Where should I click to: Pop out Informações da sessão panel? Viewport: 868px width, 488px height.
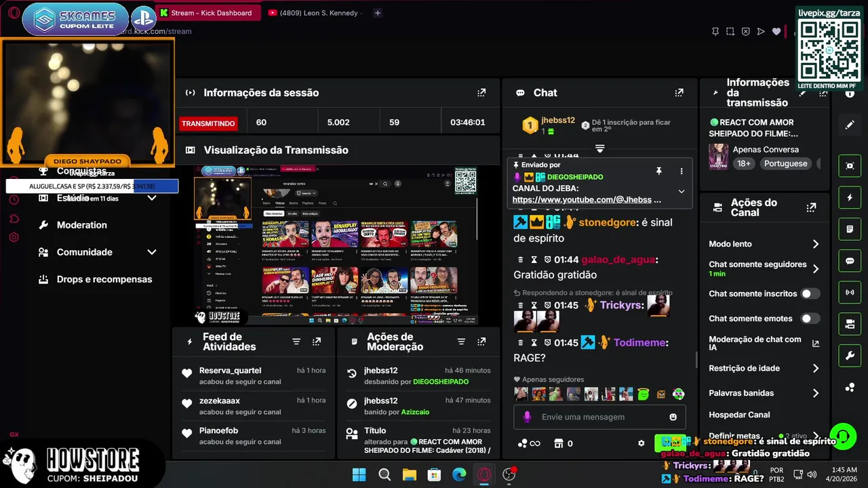click(481, 93)
